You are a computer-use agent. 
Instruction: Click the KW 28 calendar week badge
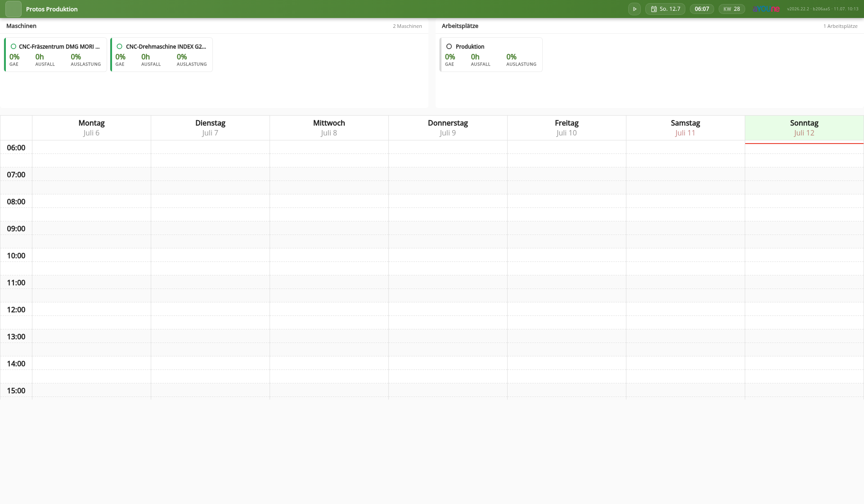732,9
